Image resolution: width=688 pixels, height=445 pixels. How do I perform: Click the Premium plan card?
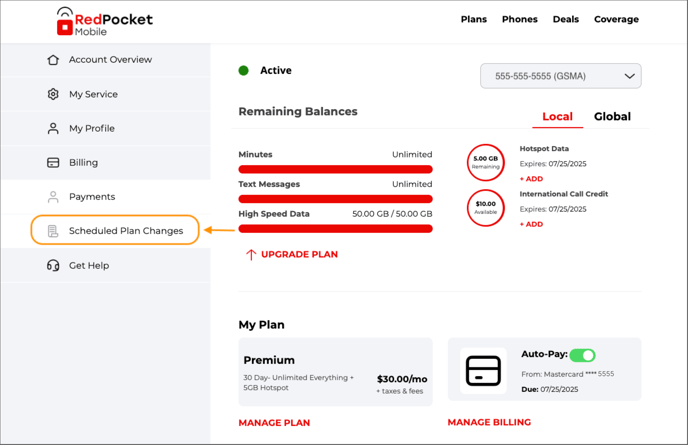[335, 372]
